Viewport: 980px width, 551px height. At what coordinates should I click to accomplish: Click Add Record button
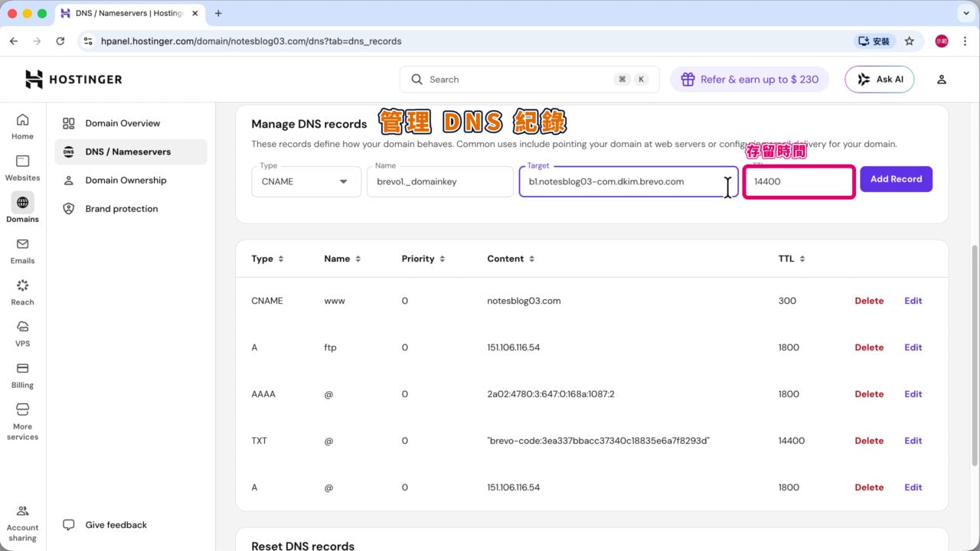[x=896, y=179]
